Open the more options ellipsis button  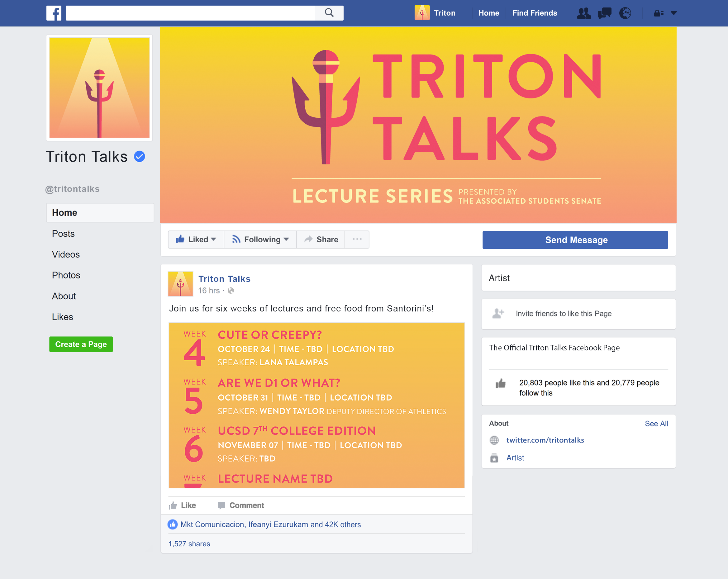click(357, 240)
